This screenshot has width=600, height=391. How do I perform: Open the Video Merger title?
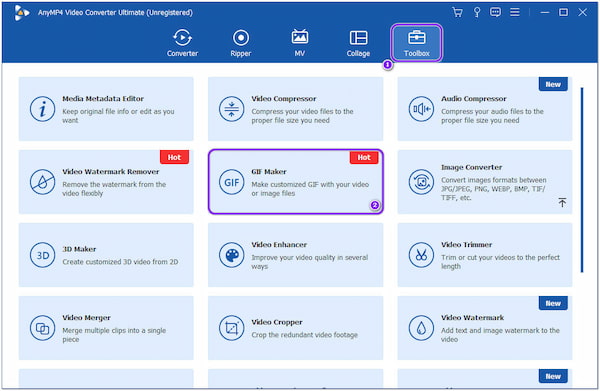click(x=86, y=318)
